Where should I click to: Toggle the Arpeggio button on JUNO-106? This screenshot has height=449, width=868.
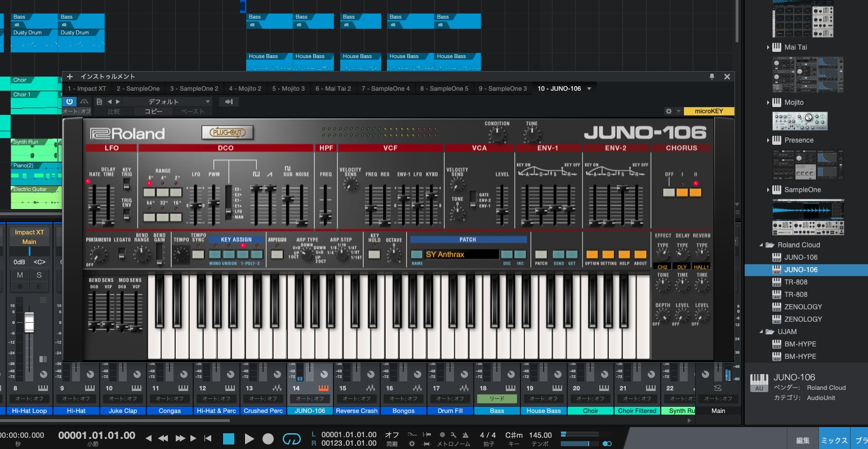(277, 255)
